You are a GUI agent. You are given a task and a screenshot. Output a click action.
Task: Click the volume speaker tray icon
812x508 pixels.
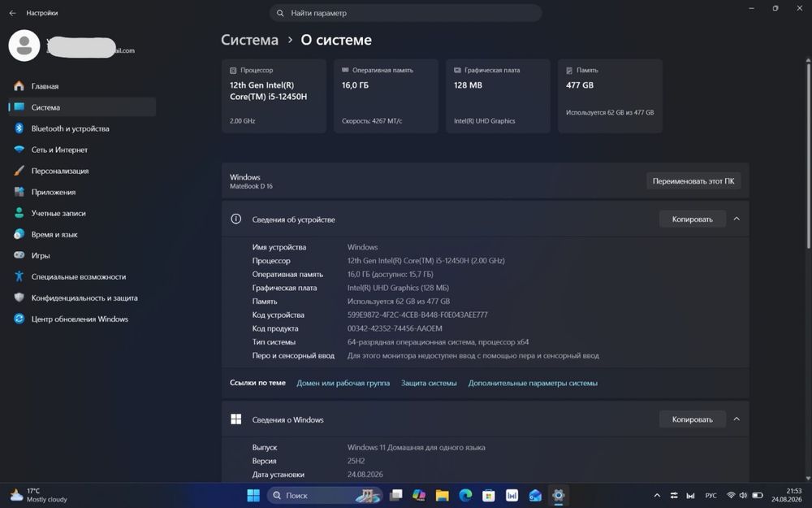743,496
